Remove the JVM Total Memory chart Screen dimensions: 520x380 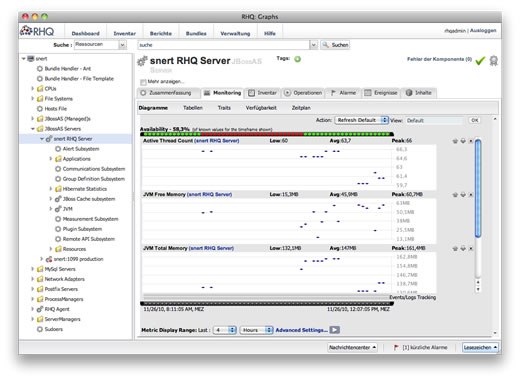[x=471, y=248]
